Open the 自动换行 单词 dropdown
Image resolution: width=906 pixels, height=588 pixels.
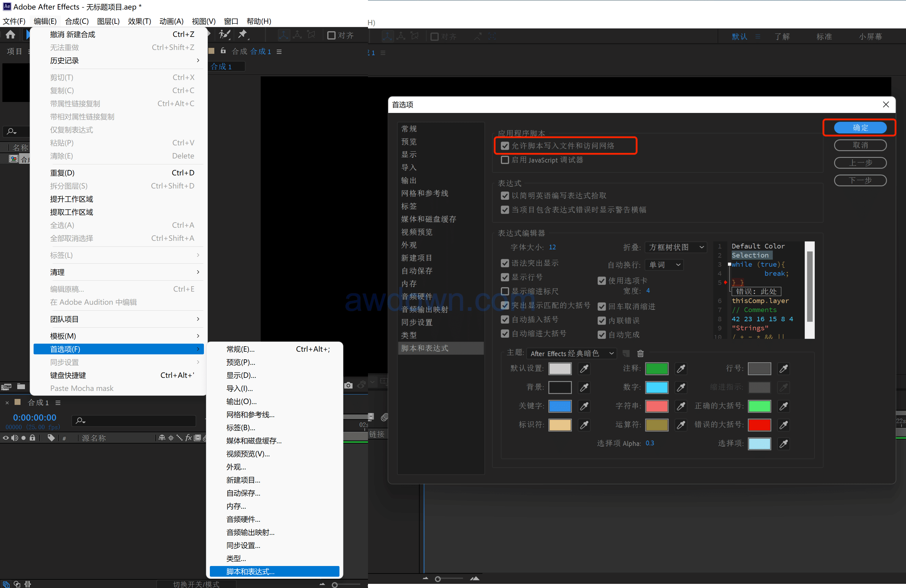tap(664, 265)
